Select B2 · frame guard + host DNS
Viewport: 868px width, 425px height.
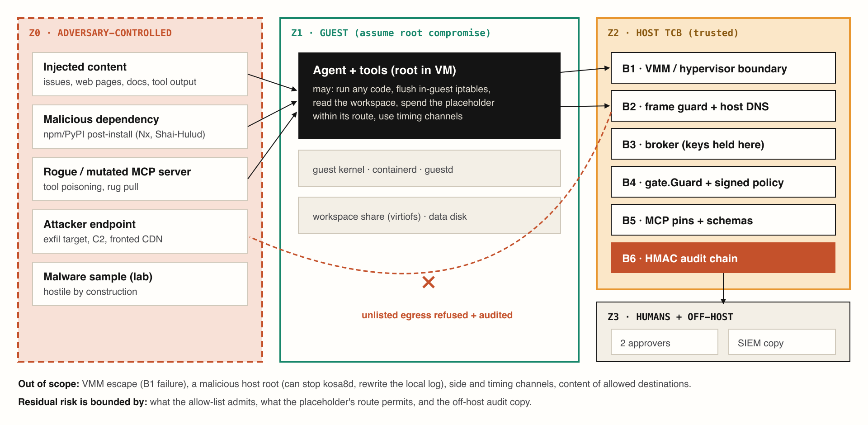click(723, 106)
